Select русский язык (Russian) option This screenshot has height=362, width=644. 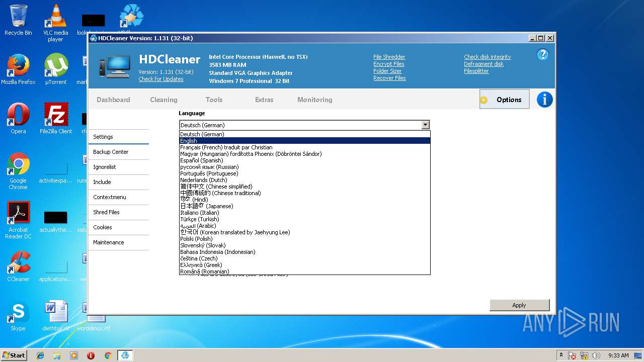tap(304, 167)
